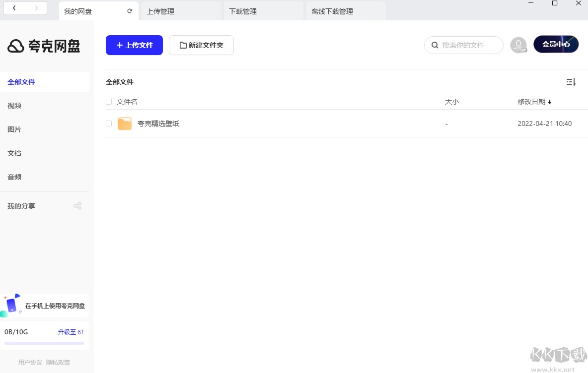Click the phone icon beside 在手机上使用夸克网盘

coord(11,305)
